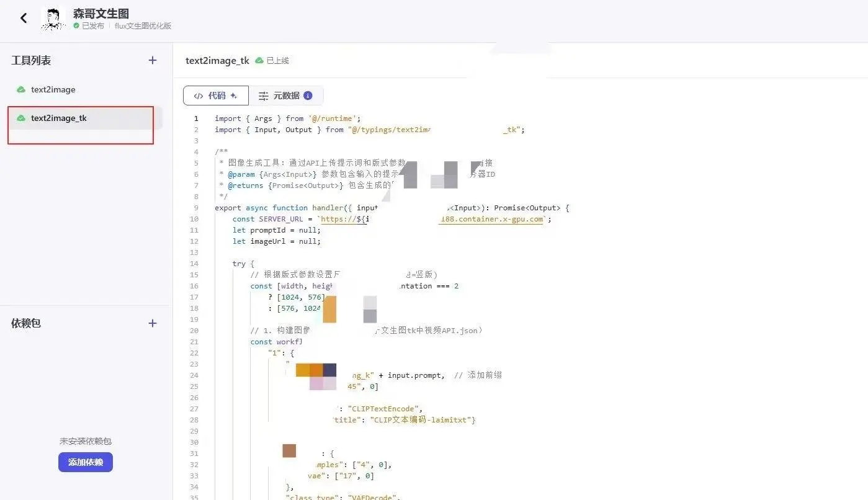Open the 森哥文生图 avatar image
Image resolution: width=868 pixels, height=500 pixels.
click(53, 19)
